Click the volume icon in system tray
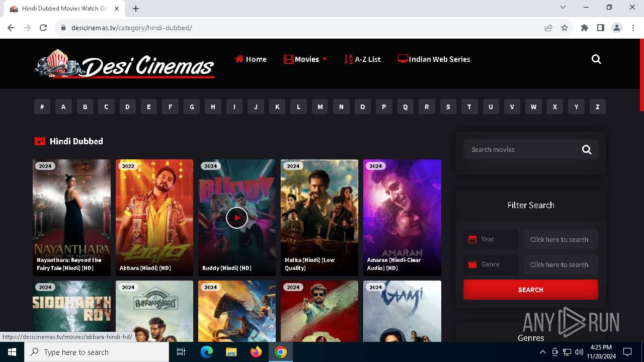The height and width of the screenshot is (362, 644). coord(579,352)
